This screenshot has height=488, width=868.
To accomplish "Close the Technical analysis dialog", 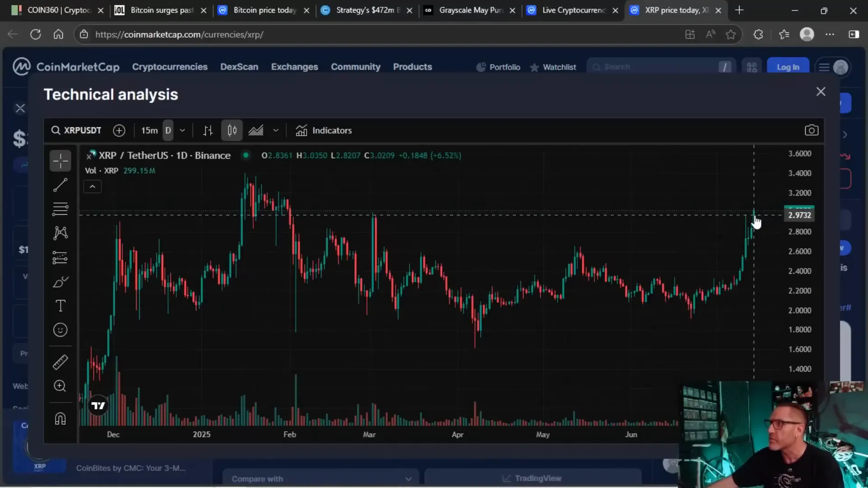I will [x=821, y=92].
